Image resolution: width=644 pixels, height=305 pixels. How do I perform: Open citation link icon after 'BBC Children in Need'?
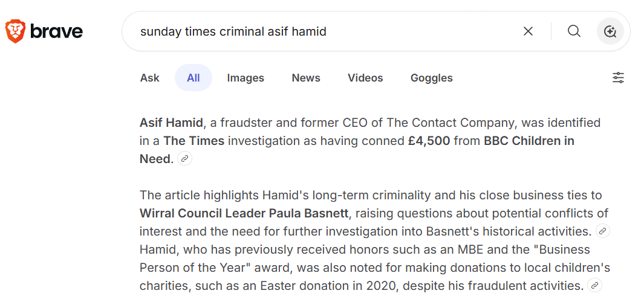coord(185,159)
